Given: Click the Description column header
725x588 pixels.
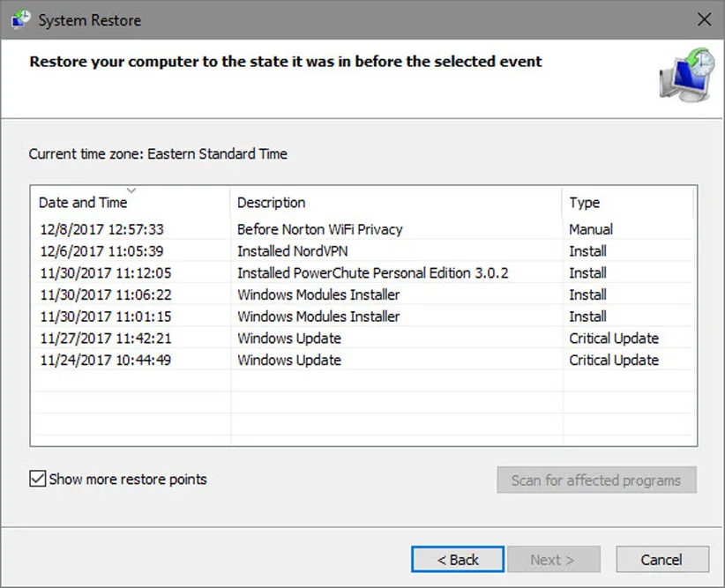Looking at the screenshot, I should coord(272,203).
